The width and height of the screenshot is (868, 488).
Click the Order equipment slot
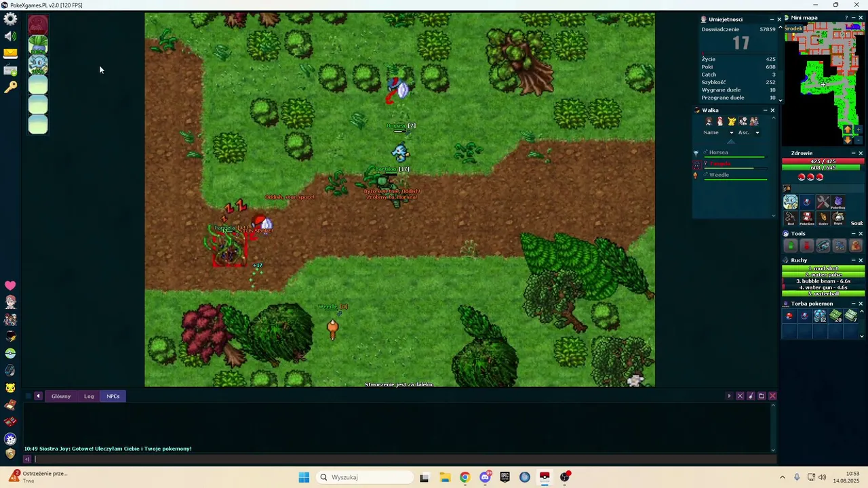tap(823, 218)
